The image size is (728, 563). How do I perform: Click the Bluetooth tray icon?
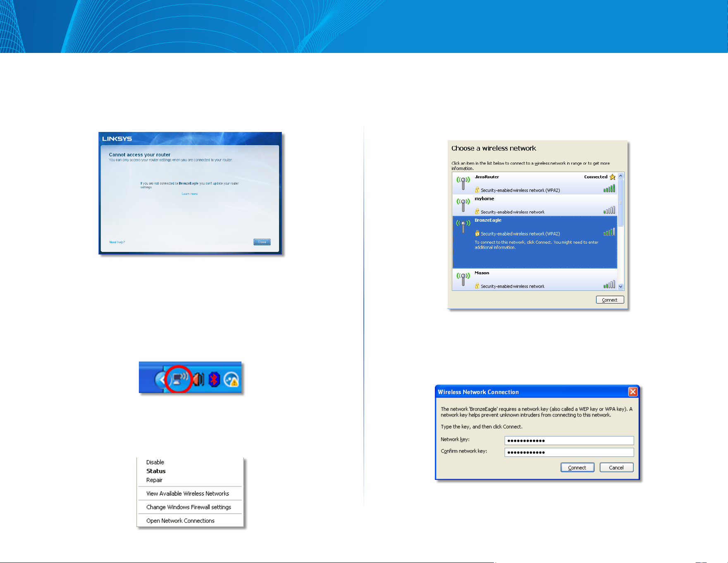[214, 379]
